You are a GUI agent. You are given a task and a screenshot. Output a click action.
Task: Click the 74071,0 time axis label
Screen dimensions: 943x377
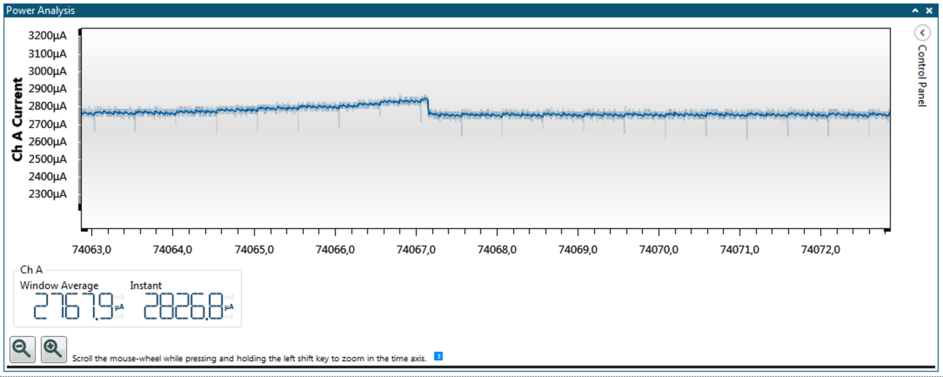point(739,249)
